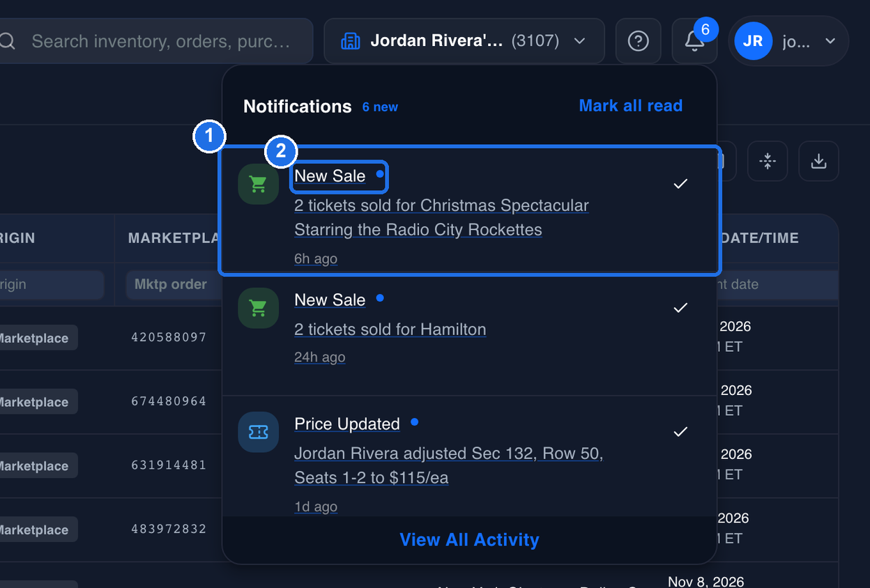This screenshot has width=870, height=588.
Task: Click cart icon of Hamilton sale notification
Action: 259,308
